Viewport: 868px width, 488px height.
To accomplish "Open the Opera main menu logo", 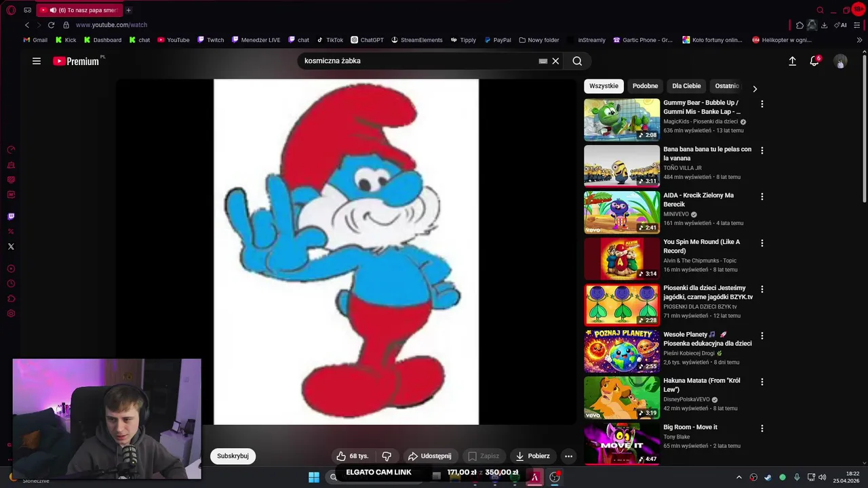I will click(x=11, y=10).
